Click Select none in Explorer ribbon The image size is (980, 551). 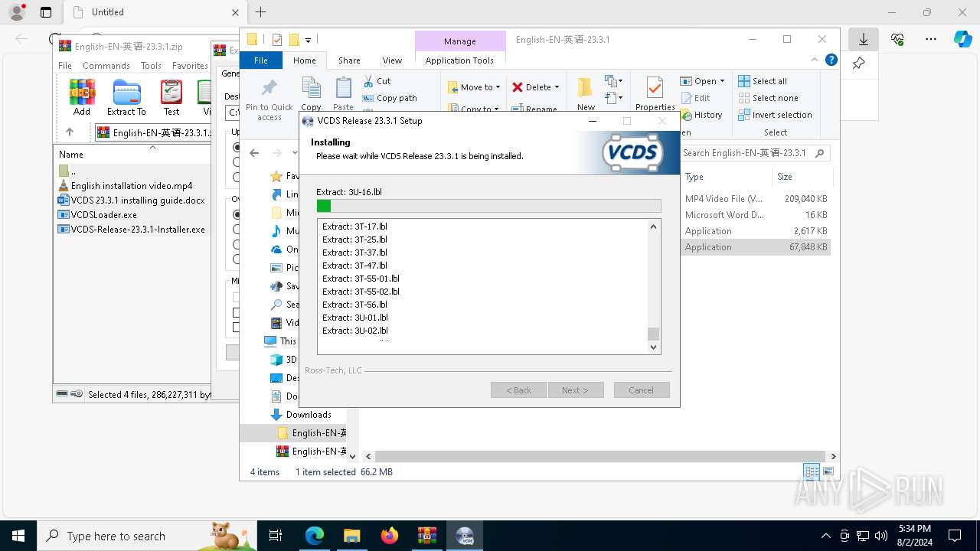click(768, 98)
